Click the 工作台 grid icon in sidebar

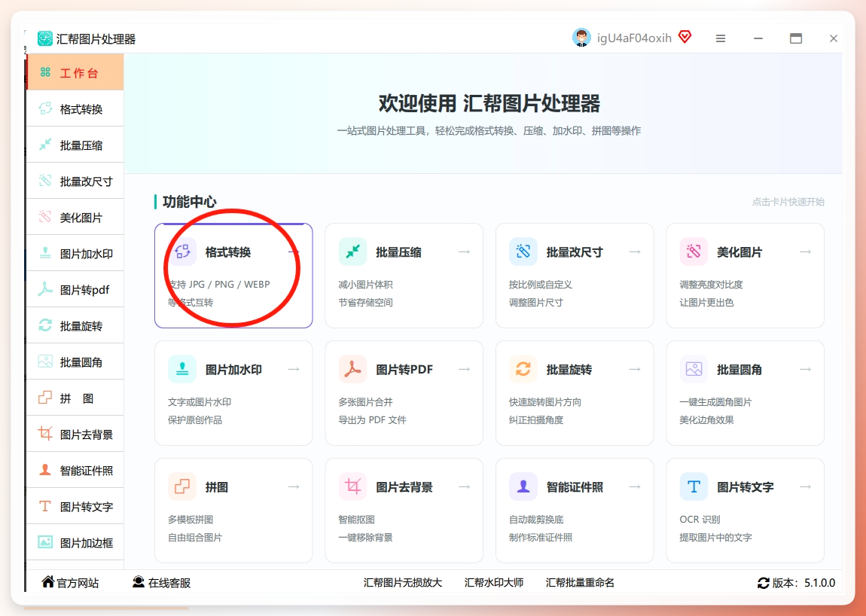tap(45, 72)
